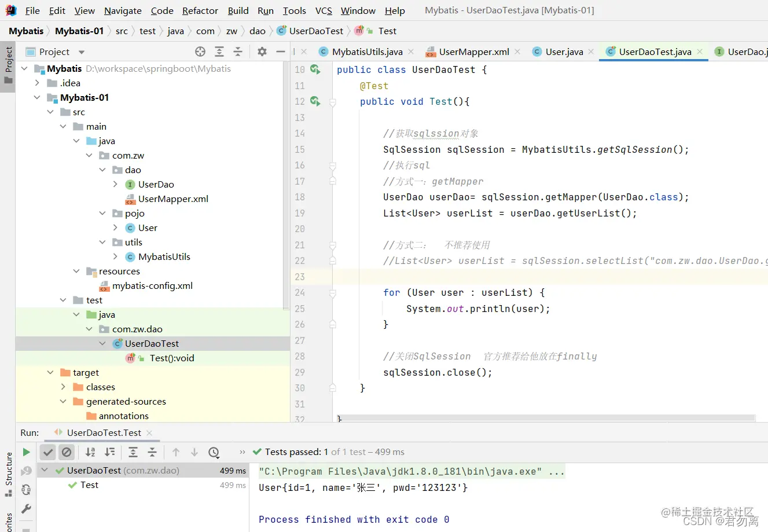This screenshot has height=532, width=768.
Task: Open test history clock icon
Action: 214,452
